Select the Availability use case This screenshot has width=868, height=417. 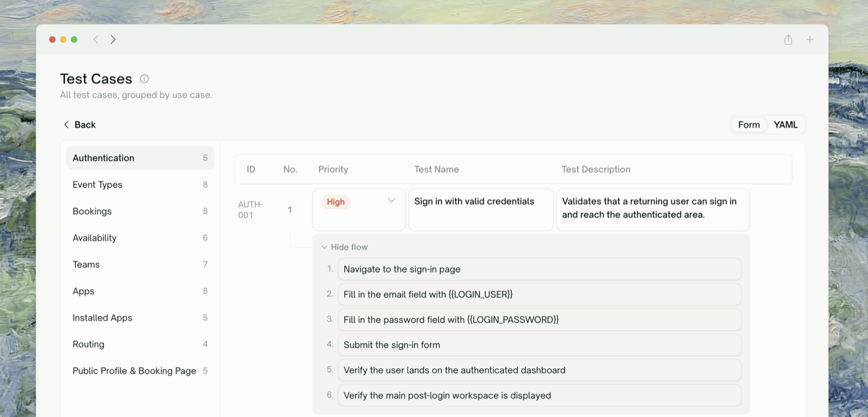(141, 238)
